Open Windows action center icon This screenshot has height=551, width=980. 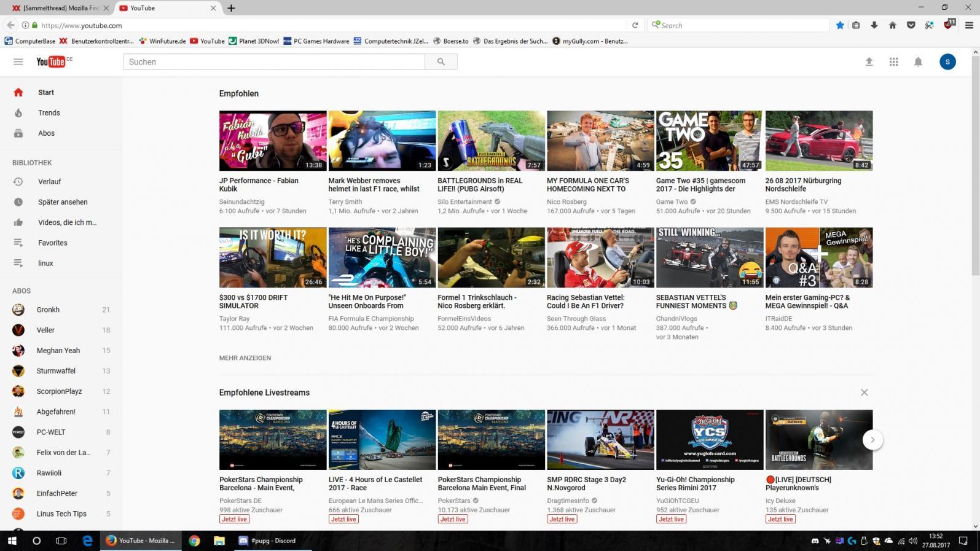[963, 541]
